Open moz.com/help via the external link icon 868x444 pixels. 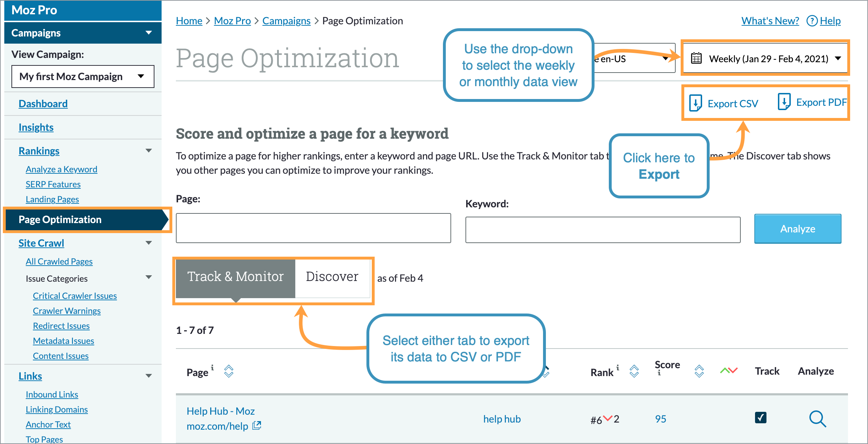257,426
